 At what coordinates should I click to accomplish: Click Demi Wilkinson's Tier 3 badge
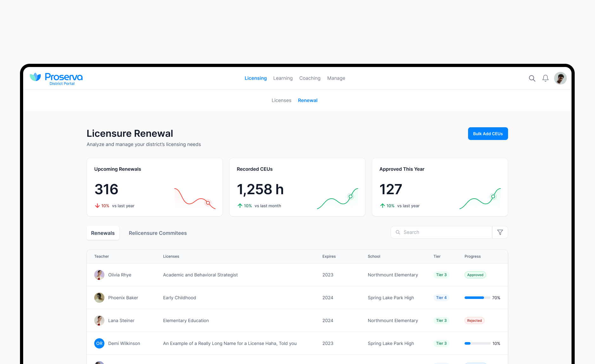tap(441, 343)
